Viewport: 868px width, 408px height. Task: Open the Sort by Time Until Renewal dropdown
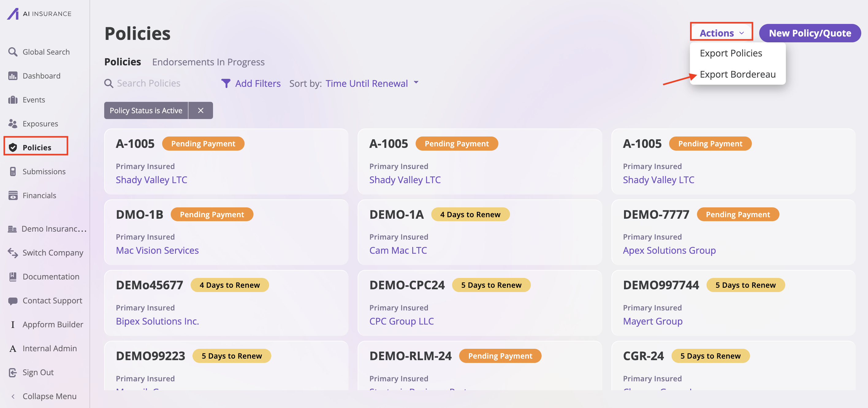click(372, 83)
